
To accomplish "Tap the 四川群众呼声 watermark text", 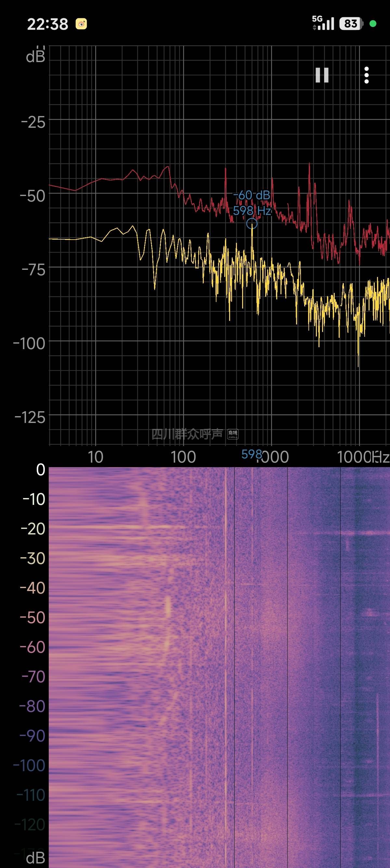I will (187, 434).
